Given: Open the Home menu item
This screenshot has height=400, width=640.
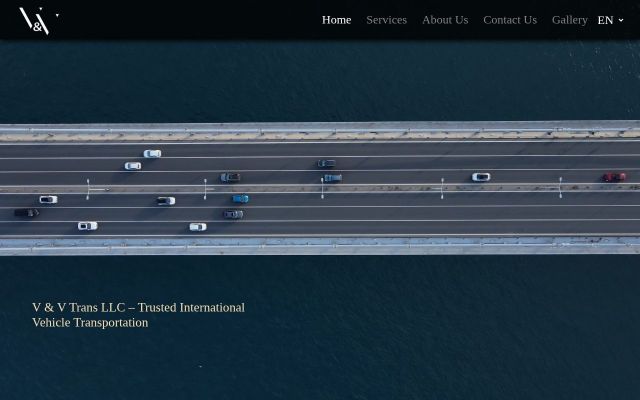Looking at the screenshot, I should pyautogui.click(x=336, y=20).
